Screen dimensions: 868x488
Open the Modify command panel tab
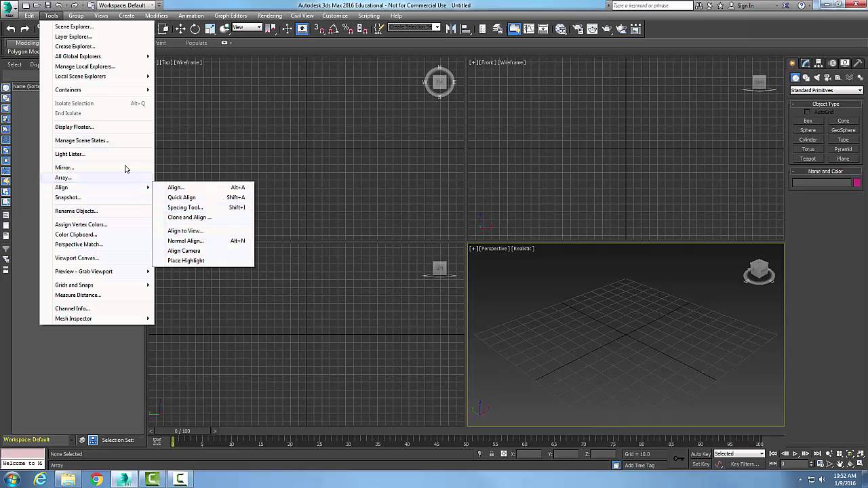(807, 63)
